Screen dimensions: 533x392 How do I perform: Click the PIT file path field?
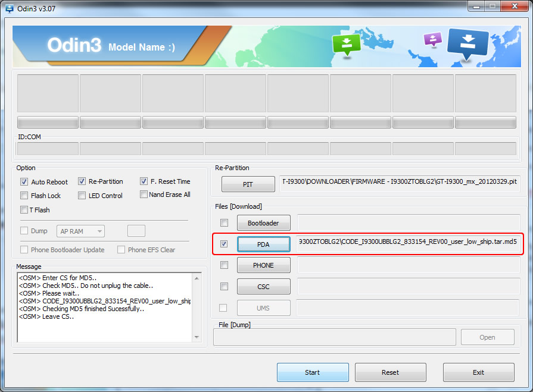[x=400, y=184]
